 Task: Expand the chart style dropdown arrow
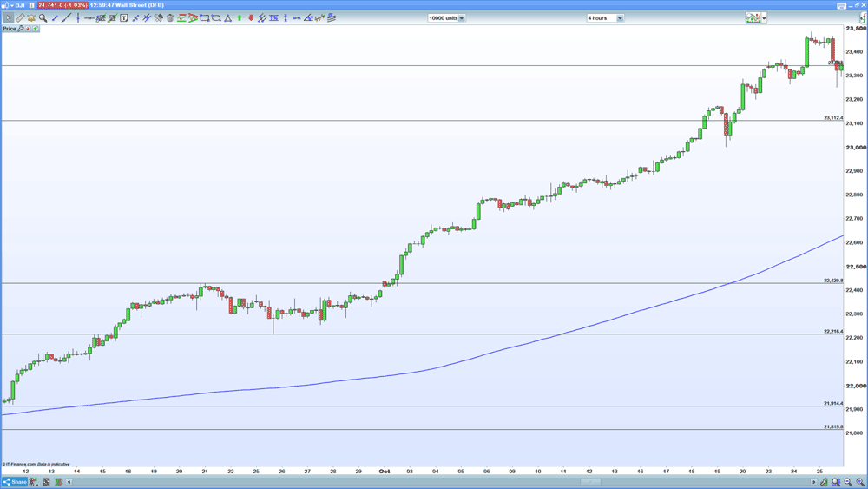pos(764,18)
